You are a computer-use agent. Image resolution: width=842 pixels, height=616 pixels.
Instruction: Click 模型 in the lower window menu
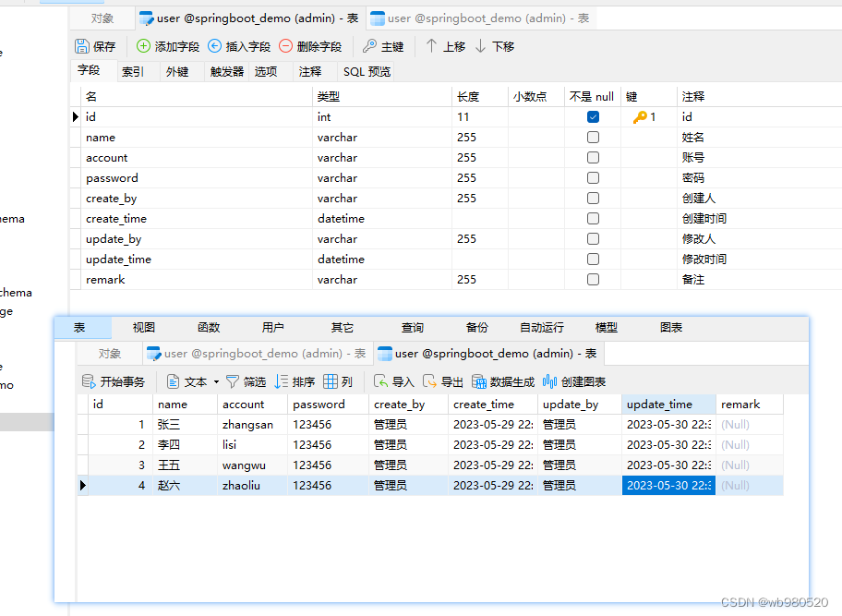pyautogui.click(x=607, y=328)
